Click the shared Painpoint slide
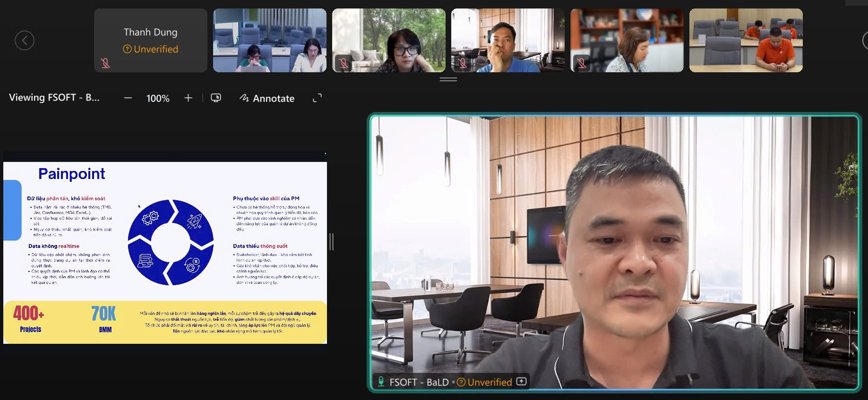This screenshot has height=400, width=868. [x=165, y=253]
